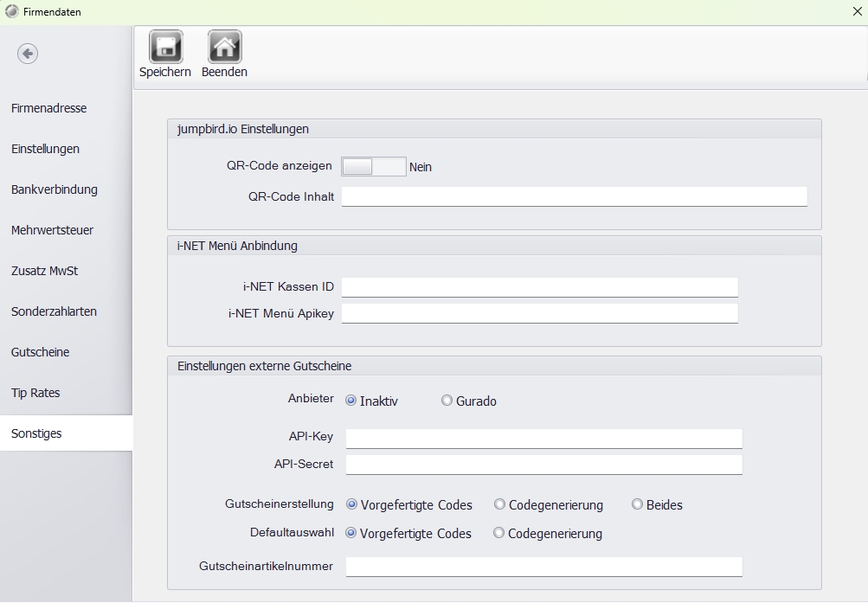Screen dimensions: 868x603
Task: Click the Beenden home icon
Action: pos(224,47)
